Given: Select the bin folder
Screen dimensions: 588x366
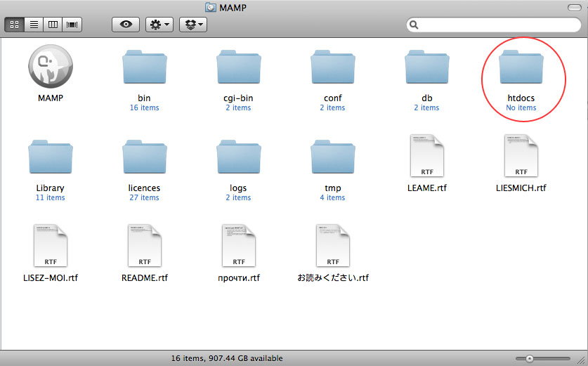Looking at the screenshot, I should click(x=144, y=69).
